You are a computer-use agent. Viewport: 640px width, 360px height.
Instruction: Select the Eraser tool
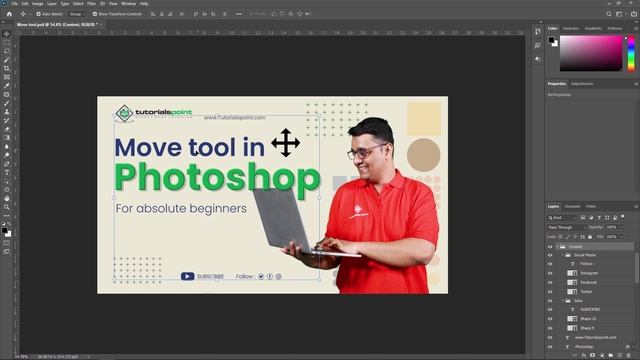tap(7, 129)
